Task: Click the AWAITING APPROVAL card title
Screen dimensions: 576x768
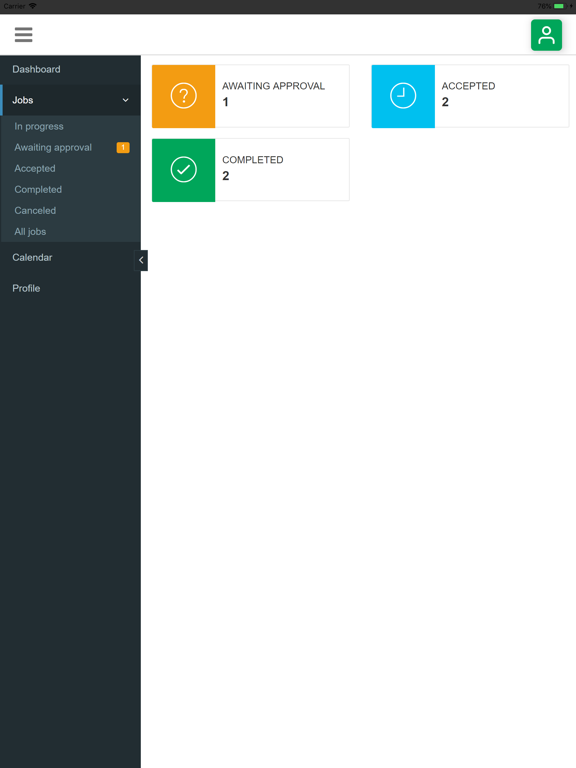Action: pyautogui.click(x=273, y=86)
